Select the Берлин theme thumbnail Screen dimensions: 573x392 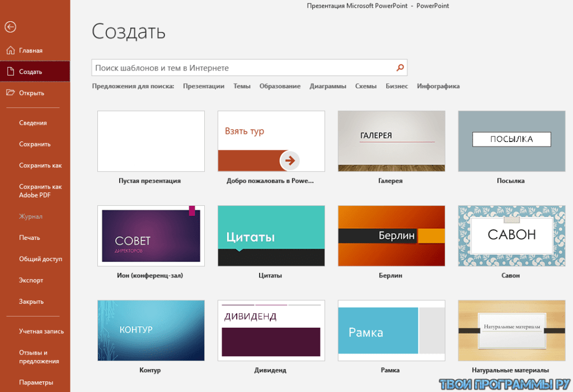click(x=391, y=235)
